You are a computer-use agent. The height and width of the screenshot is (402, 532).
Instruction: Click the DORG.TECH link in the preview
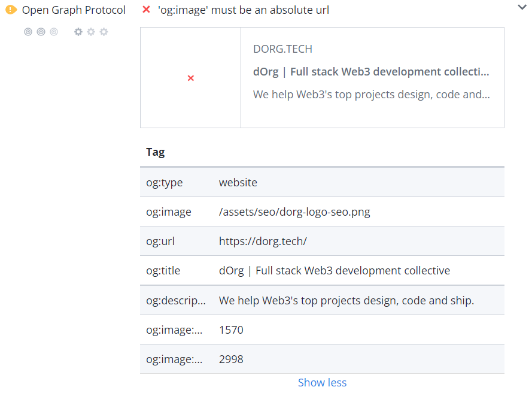coord(282,49)
